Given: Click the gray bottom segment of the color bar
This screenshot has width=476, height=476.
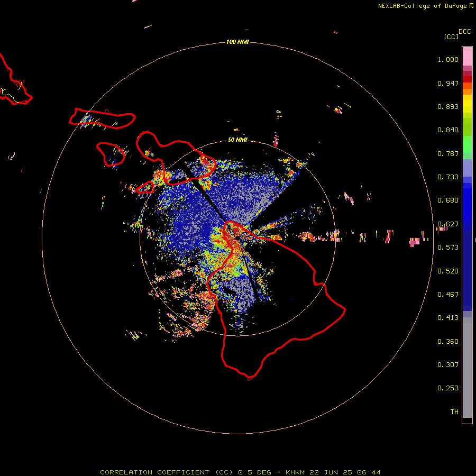Looking at the screenshot, I should tap(467, 368).
